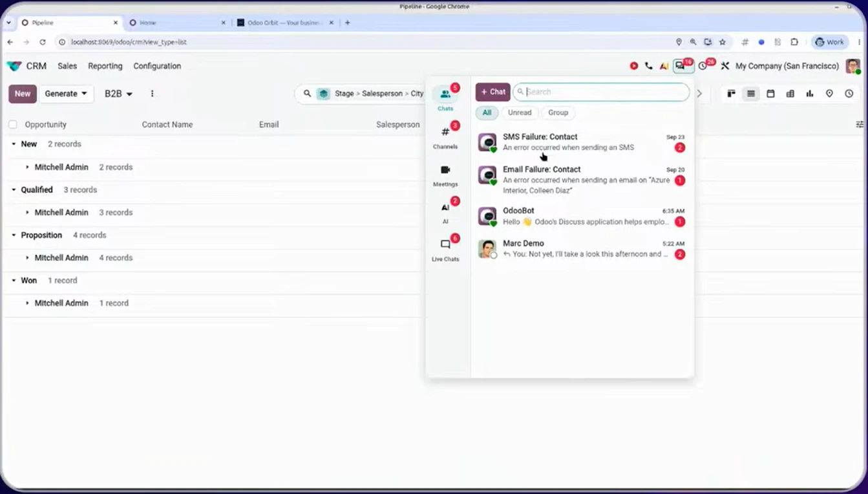Viewport: 868px width, 494px height.
Task: Click the zoom magnifier in address bar
Action: click(x=693, y=42)
